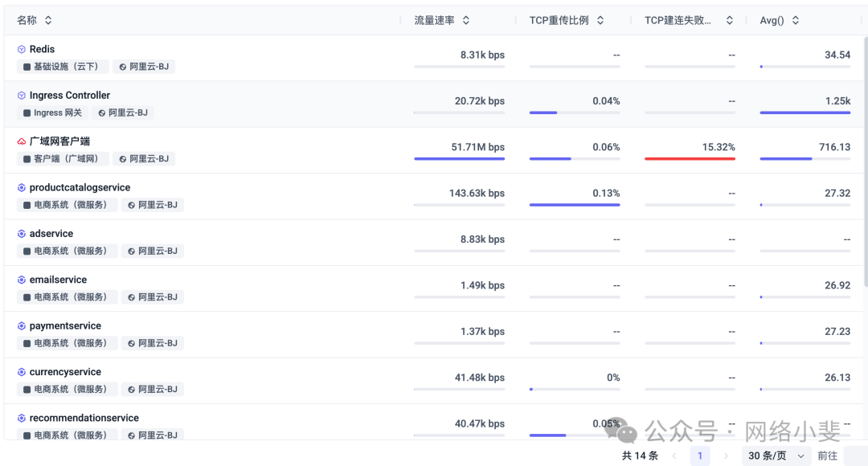The height and width of the screenshot is (466, 868).
Task: Click the 基础设施（云下）tag under Redis
Action: [61, 67]
